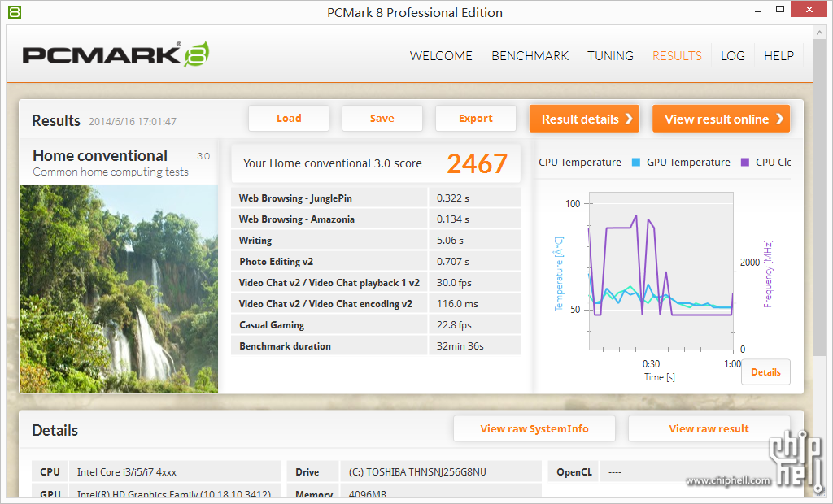Open the chart Details button

pos(765,372)
